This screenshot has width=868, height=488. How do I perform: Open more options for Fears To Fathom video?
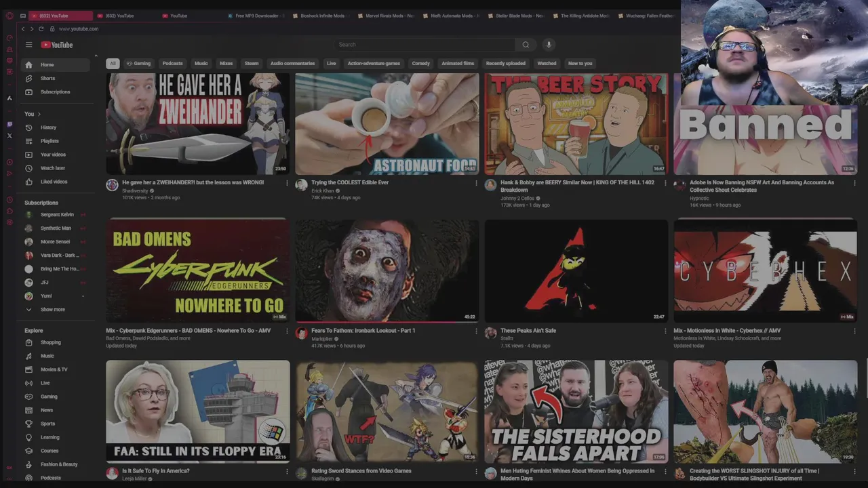coord(476,331)
